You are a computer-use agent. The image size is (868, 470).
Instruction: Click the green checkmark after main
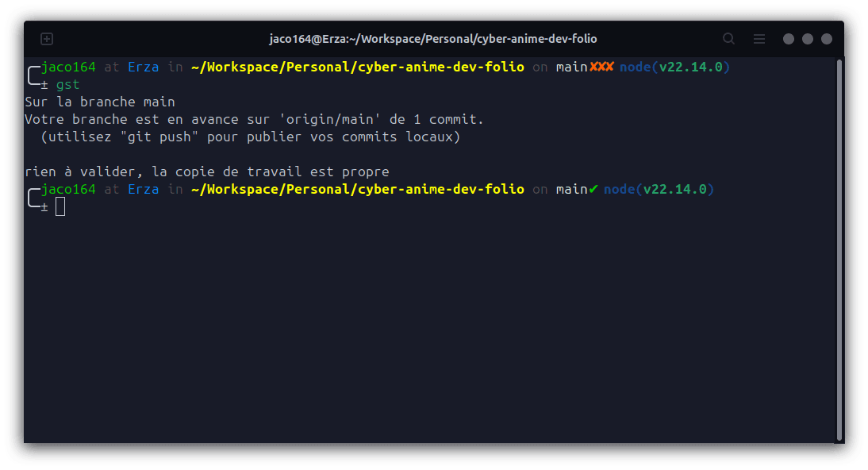click(593, 189)
